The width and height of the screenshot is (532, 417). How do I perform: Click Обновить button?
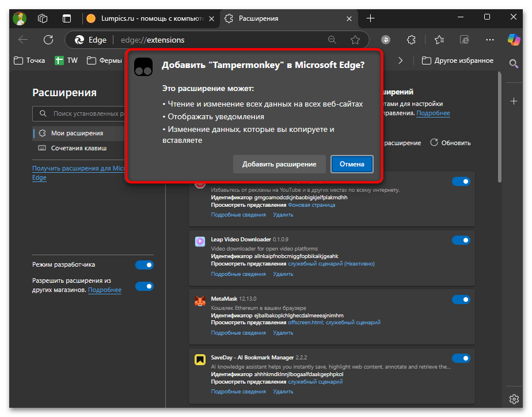450,143
